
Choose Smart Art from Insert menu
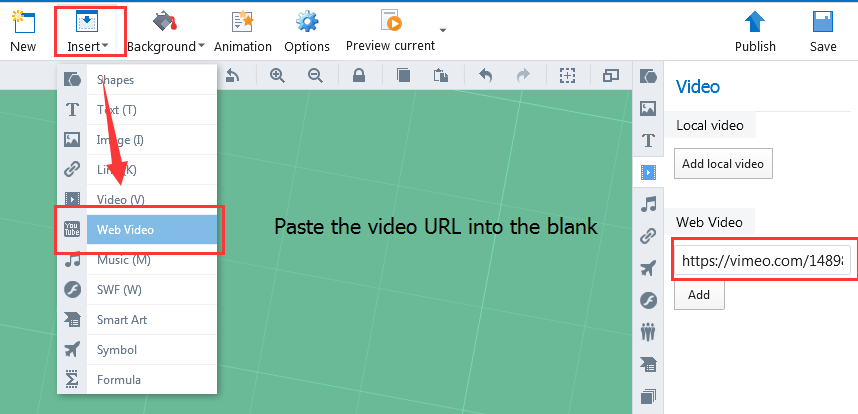(137, 320)
